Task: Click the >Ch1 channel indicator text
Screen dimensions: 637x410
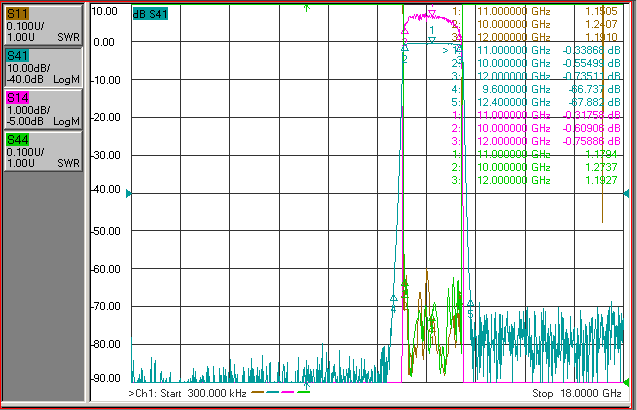Action: tap(143, 393)
